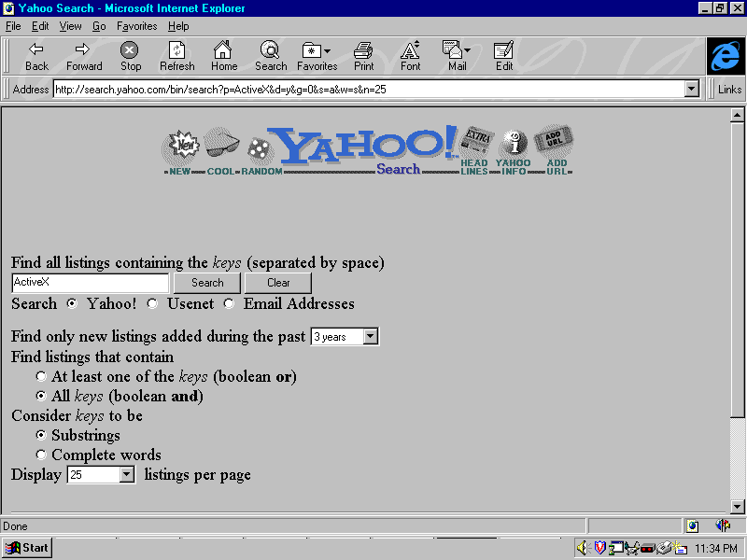
Task: Open the Yahoo Cool sunglasses icon
Action: 220,147
